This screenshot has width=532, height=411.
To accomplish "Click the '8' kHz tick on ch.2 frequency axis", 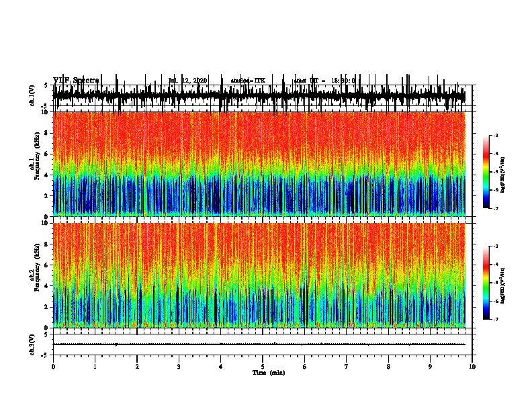I will (x=46, y=244).
